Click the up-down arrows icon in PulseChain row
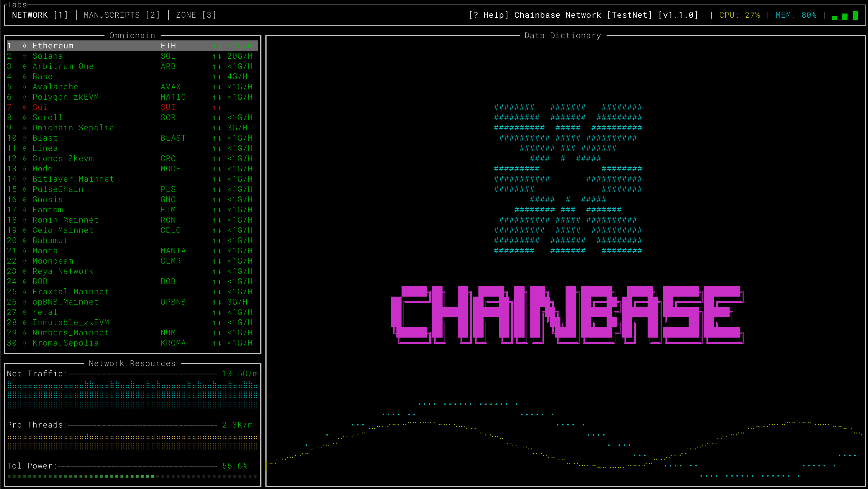The height and width of the screenshot is (489, 868). 217,189
